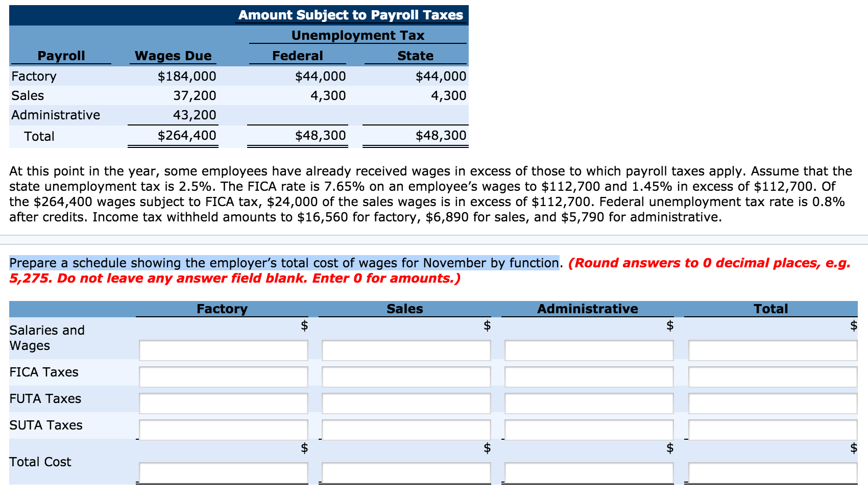Click the Total SUTA Taxes input field
This screenshot has width=868, height=504.
[773, 430]
